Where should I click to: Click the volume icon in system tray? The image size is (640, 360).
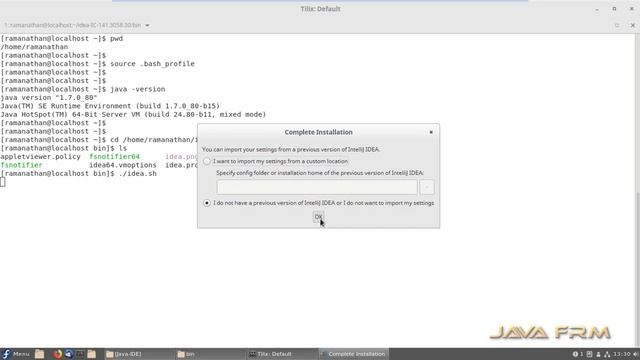click(x=636, y=354)
